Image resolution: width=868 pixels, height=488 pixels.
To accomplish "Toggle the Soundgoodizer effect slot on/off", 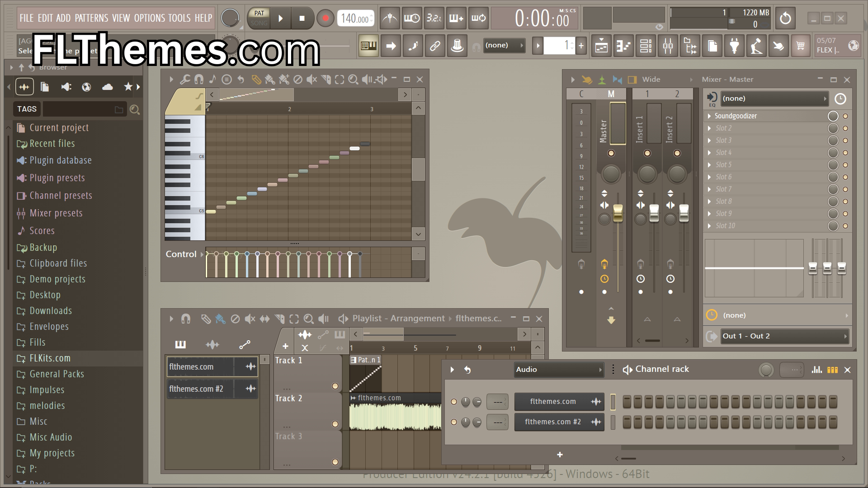I will (x=833, y=116).
